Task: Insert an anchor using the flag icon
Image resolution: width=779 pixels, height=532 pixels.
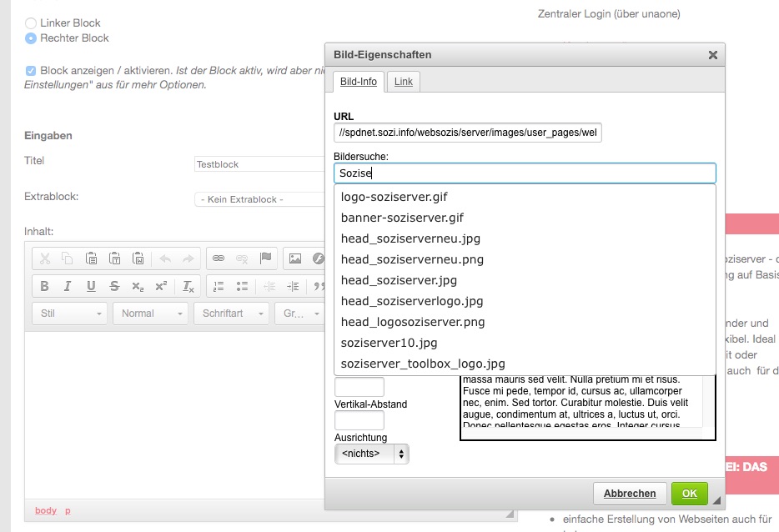Action: (x=265, y=258)
